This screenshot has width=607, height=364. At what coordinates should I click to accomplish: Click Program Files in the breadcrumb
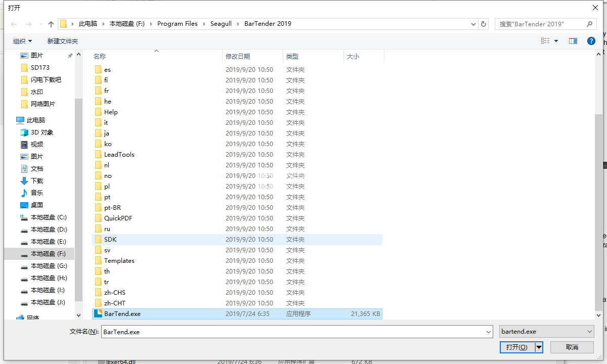pos(178,24)
